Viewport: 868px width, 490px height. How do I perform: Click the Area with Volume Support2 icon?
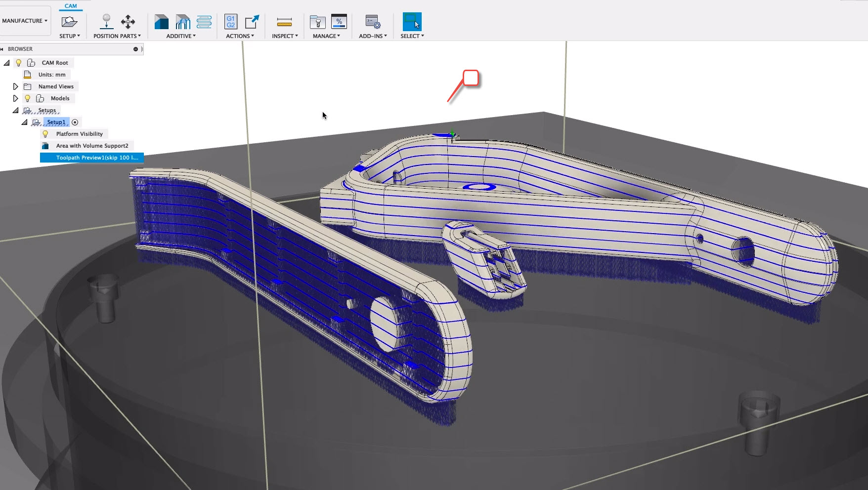point(45,146)
